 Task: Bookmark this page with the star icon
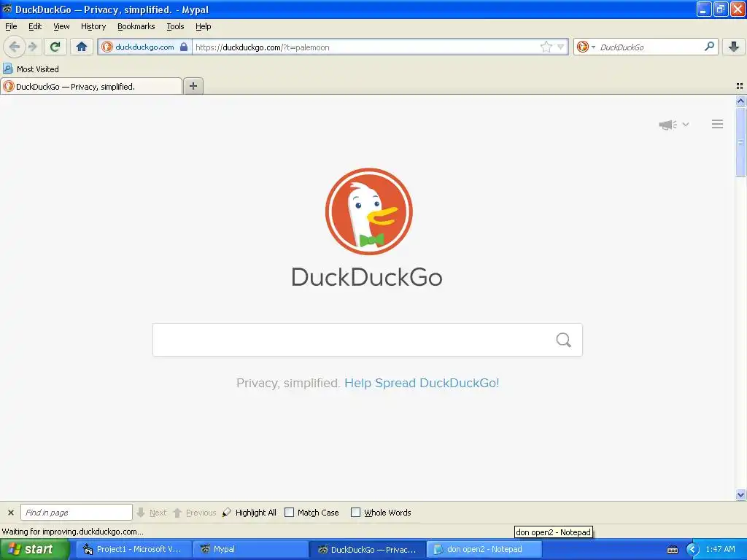(546, 47)
